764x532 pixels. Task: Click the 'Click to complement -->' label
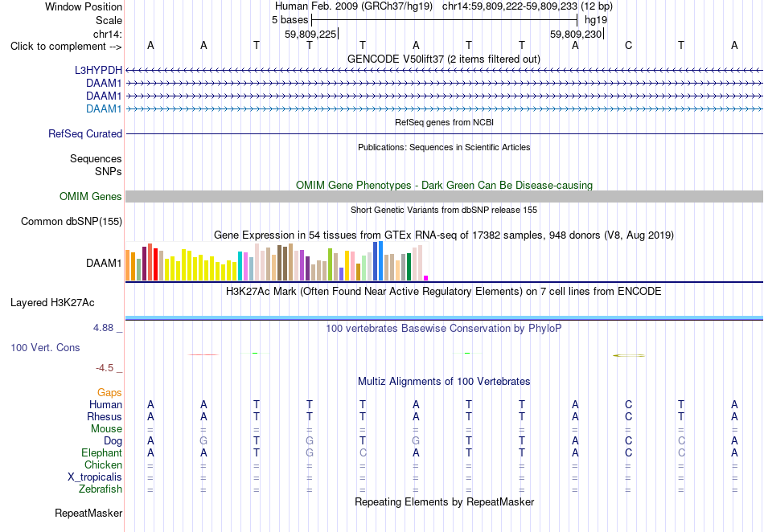(x=66, y=47)
